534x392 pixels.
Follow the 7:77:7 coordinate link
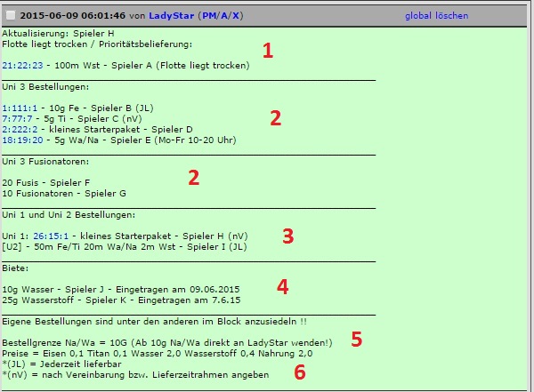click(x=16, y=118)
